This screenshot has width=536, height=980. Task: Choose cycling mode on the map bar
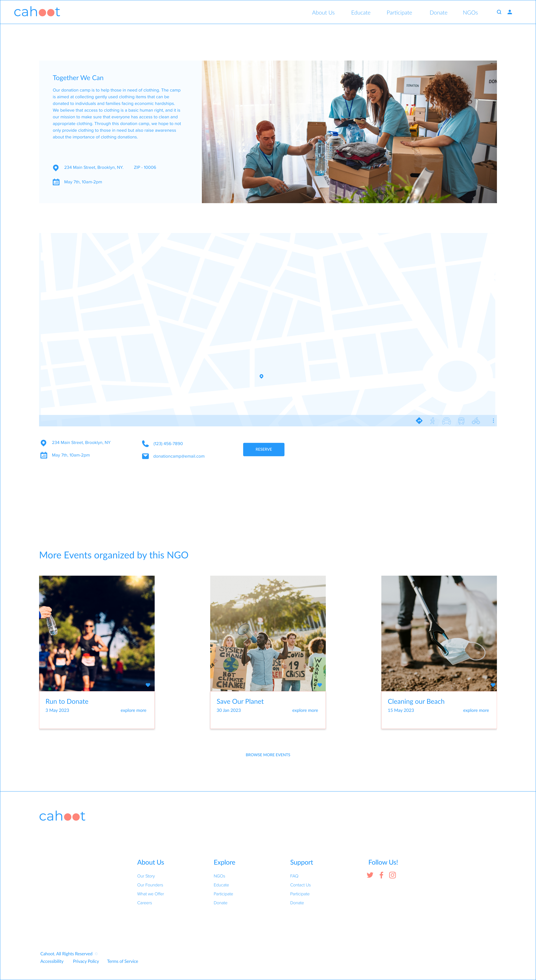[476, 421]
